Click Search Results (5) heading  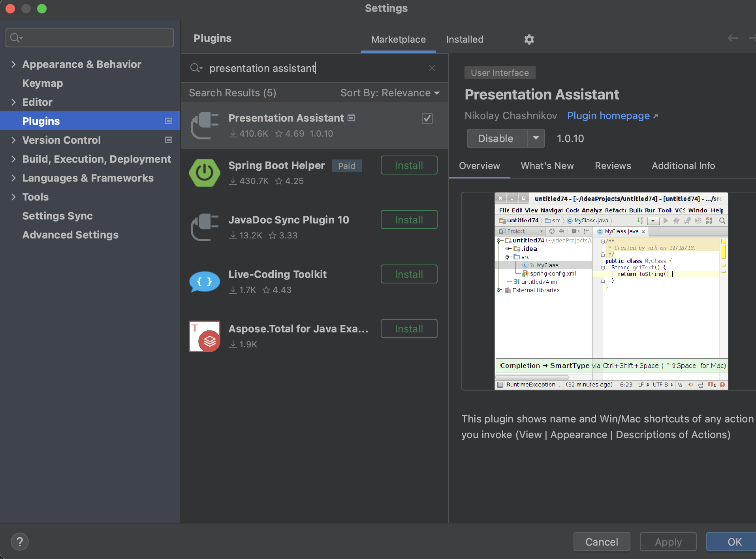[x=232, y=93]
